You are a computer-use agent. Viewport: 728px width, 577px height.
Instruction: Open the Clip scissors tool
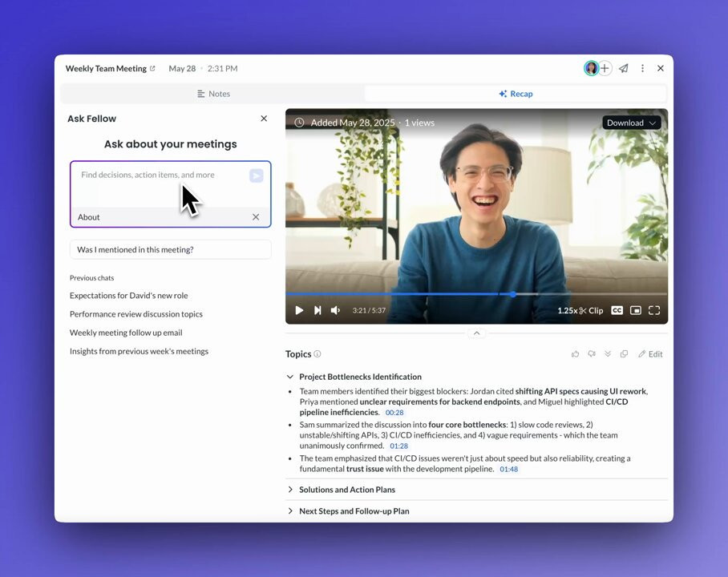591,310
